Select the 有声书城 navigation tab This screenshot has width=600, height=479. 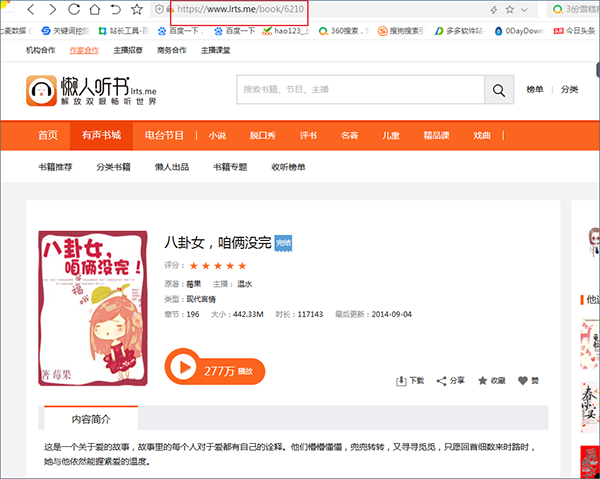tap(101, 135)
